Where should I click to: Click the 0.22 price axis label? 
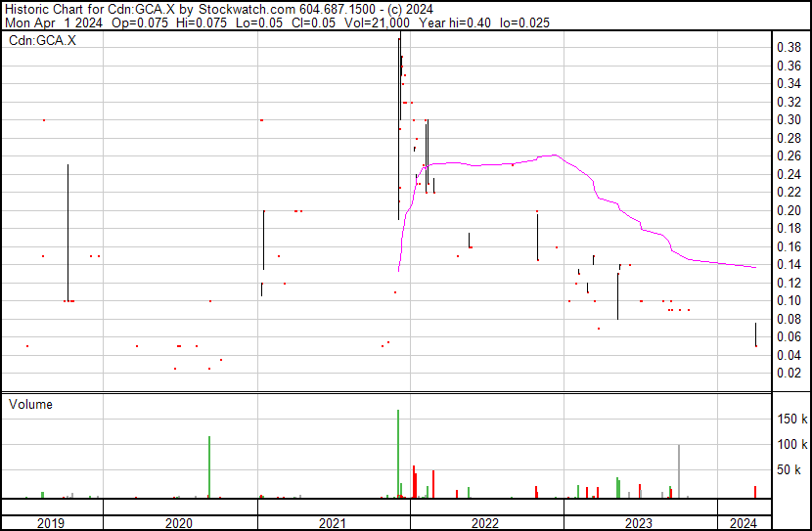pyautogui.click(x=789, y=192)
